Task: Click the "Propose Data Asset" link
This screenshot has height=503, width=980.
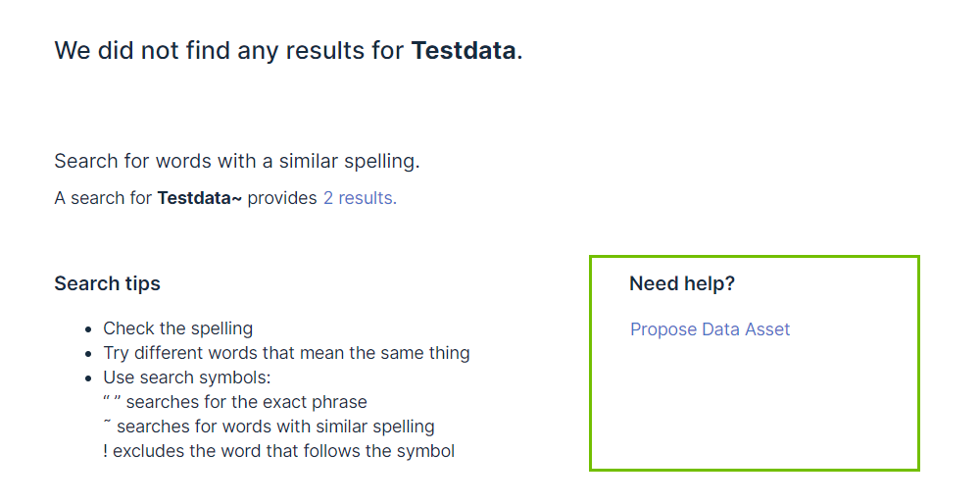Action: pyautogui.click(x=710, y=329)
